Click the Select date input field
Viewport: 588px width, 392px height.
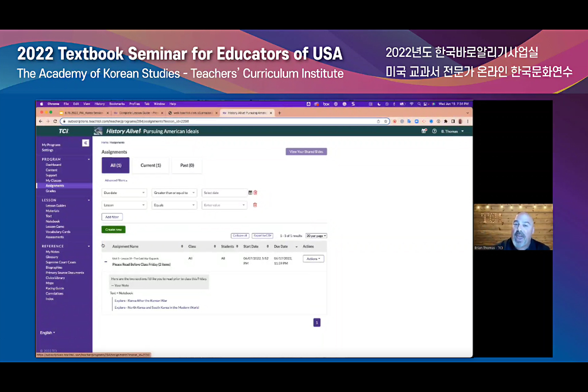tap(225, 193)
